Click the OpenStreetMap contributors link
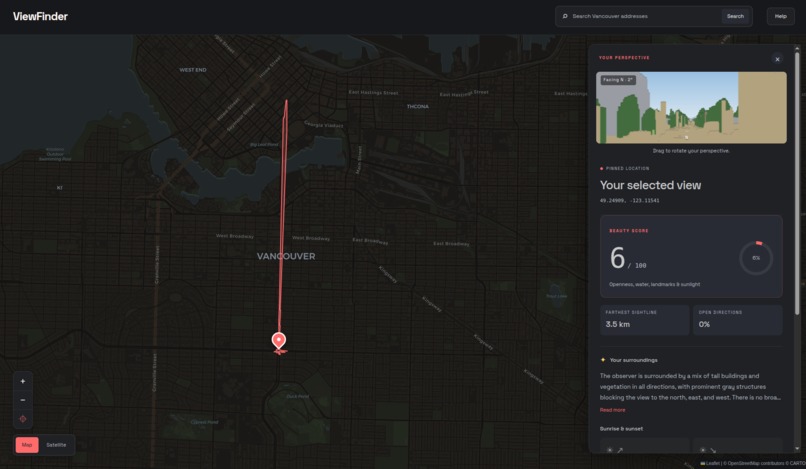806x469 pixels. [x=756, y=463]
